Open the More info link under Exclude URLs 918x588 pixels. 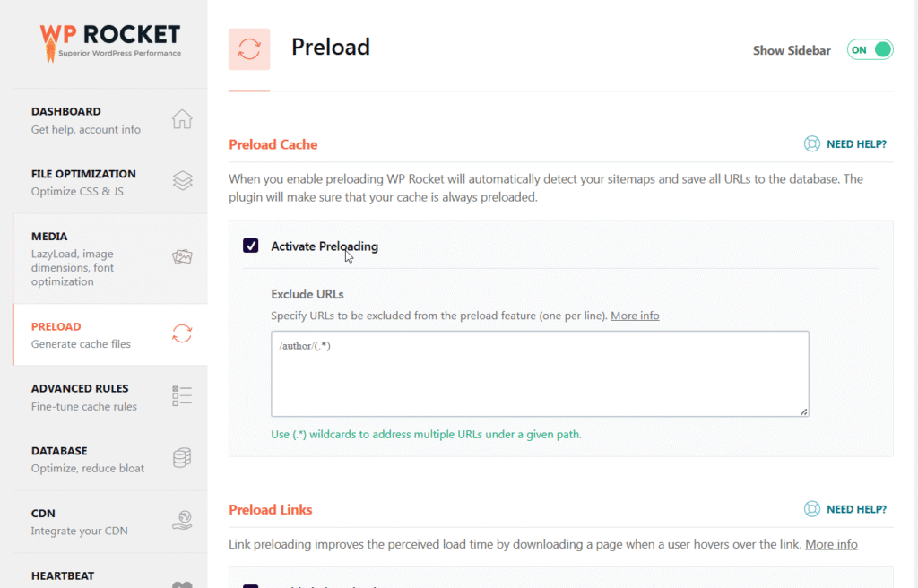[x=635, y=316]
